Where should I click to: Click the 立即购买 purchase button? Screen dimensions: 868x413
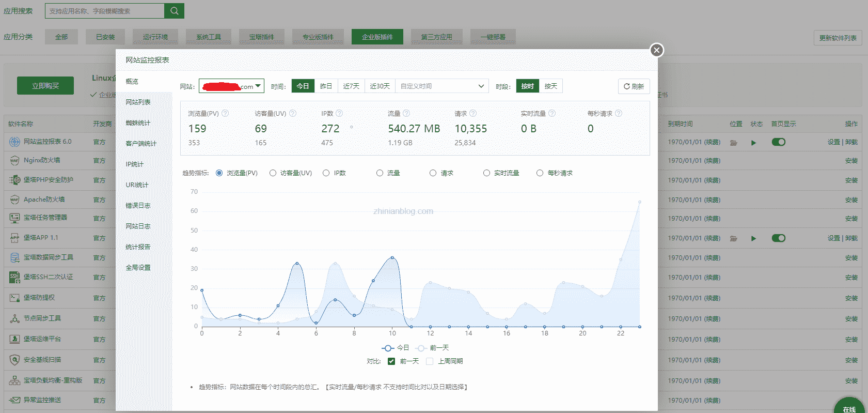(45, 86)
